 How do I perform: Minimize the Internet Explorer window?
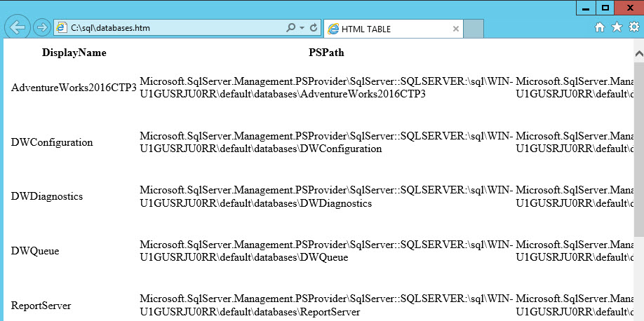click(x=586, y=8)
